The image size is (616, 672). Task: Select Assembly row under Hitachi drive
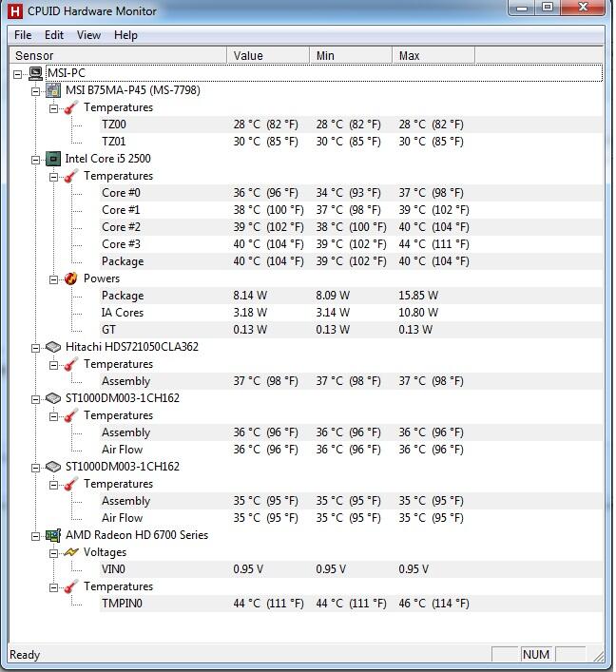point(351,381)
